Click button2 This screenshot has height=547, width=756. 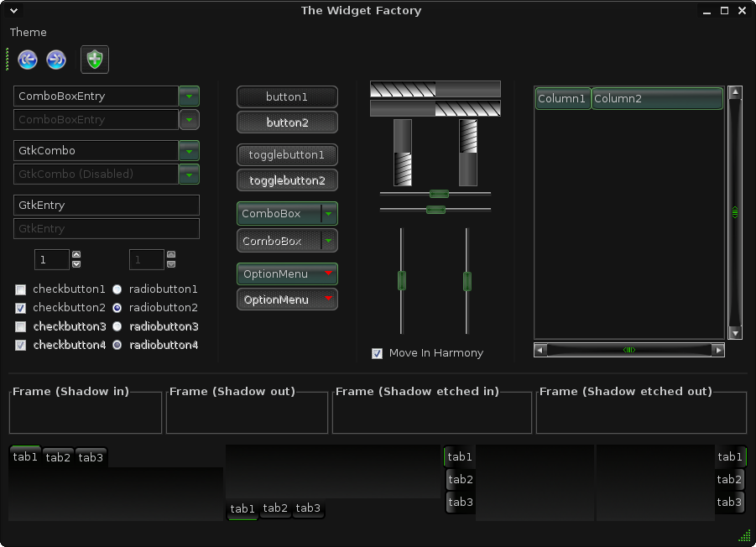click(x=287, y=122)
